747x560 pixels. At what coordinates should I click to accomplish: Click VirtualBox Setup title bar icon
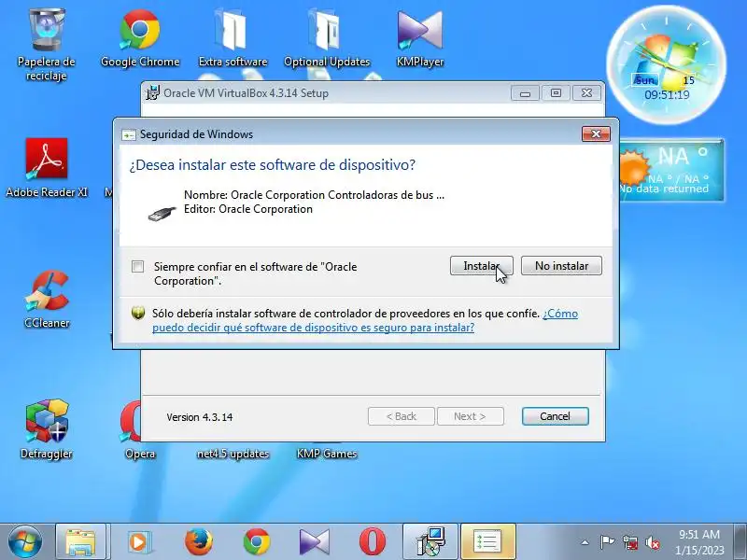tap(152, 93)
